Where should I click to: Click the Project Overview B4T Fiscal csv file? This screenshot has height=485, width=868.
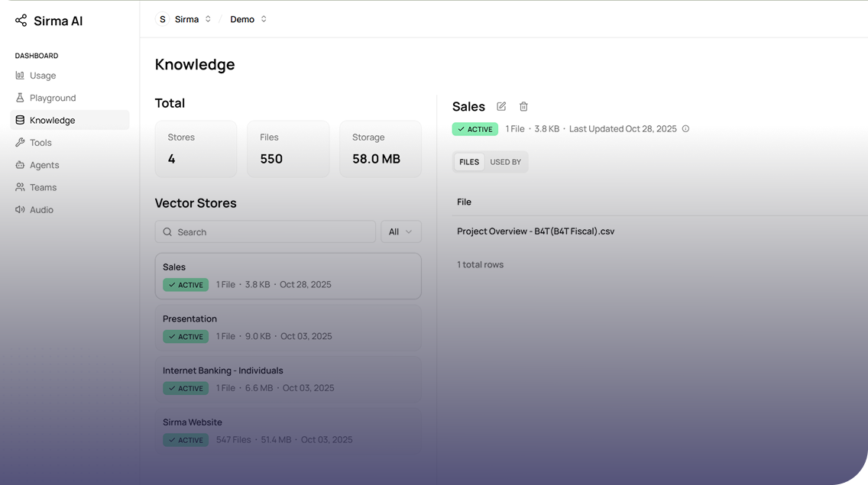pos(536,231)
